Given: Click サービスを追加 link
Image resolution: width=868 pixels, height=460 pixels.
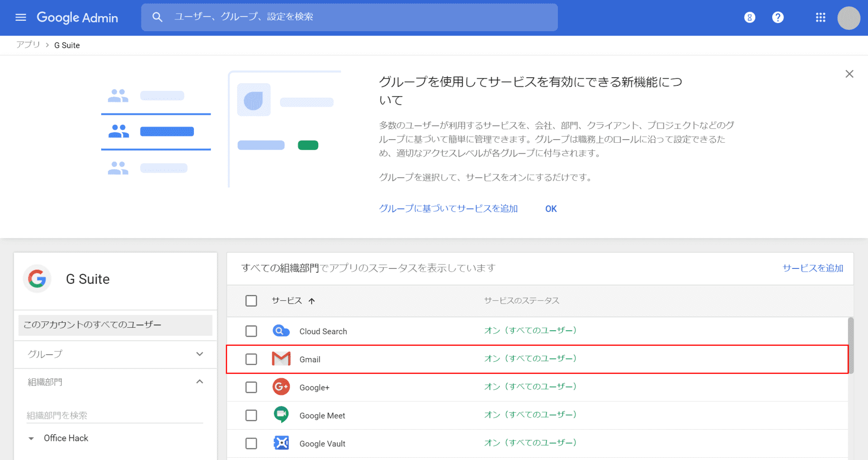Looking at the screenshot, I should (813, 268).
